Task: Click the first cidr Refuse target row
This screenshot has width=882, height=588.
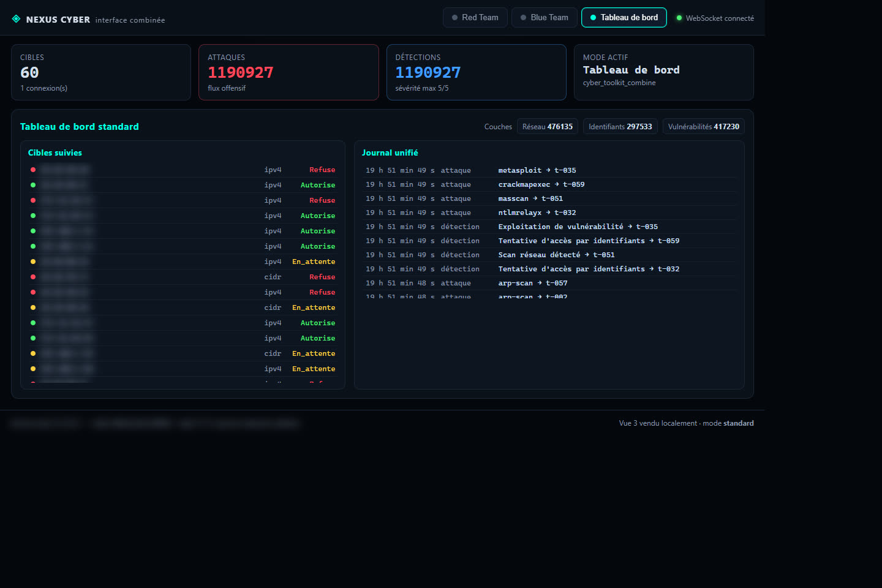Action: point(183,277)
